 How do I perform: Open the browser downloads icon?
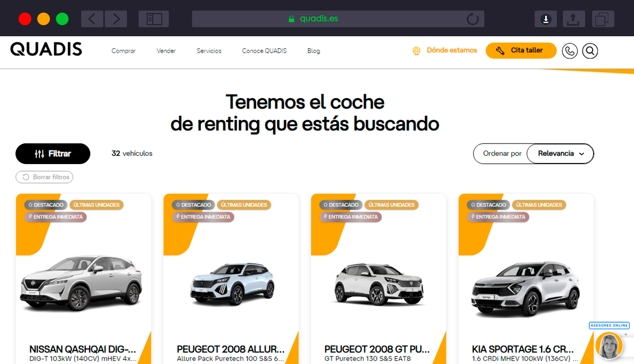(x=545, y=19)
